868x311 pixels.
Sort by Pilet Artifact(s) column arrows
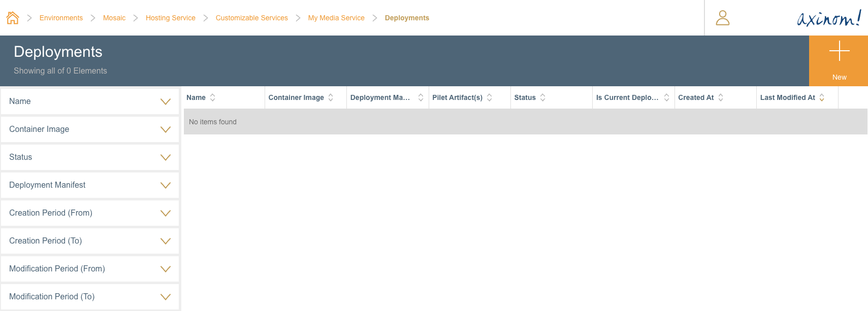(490, 97)
